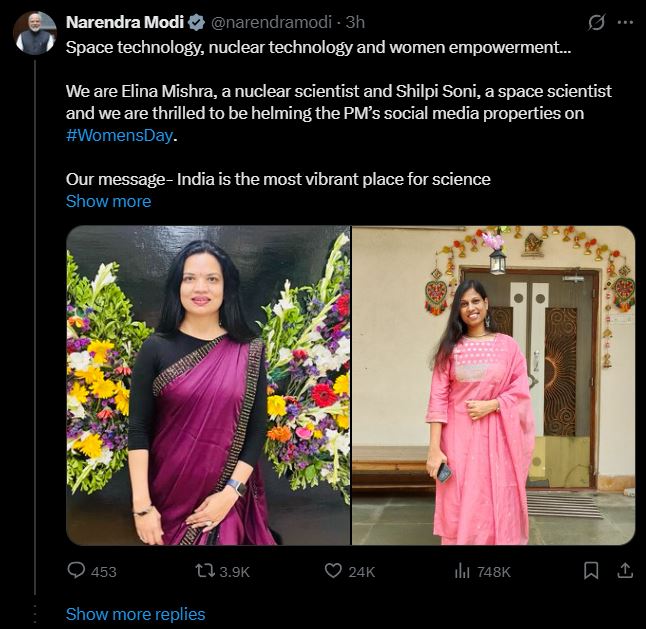
Task: Expand Show more replies
Action: click(135, 614)
